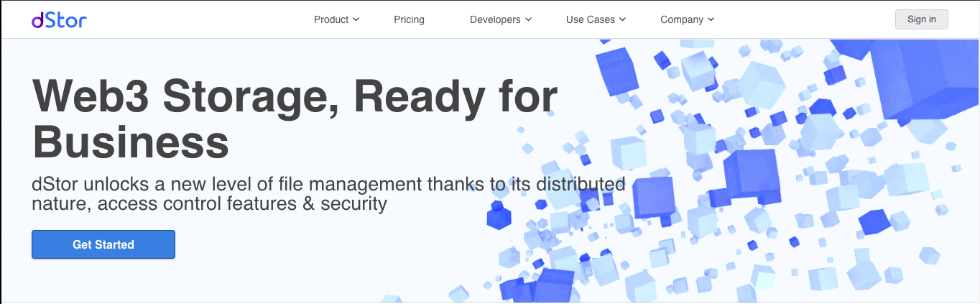The image size is (980, 304).
Task: Go to the Pricing page
Action: click(x=409, y=19)
